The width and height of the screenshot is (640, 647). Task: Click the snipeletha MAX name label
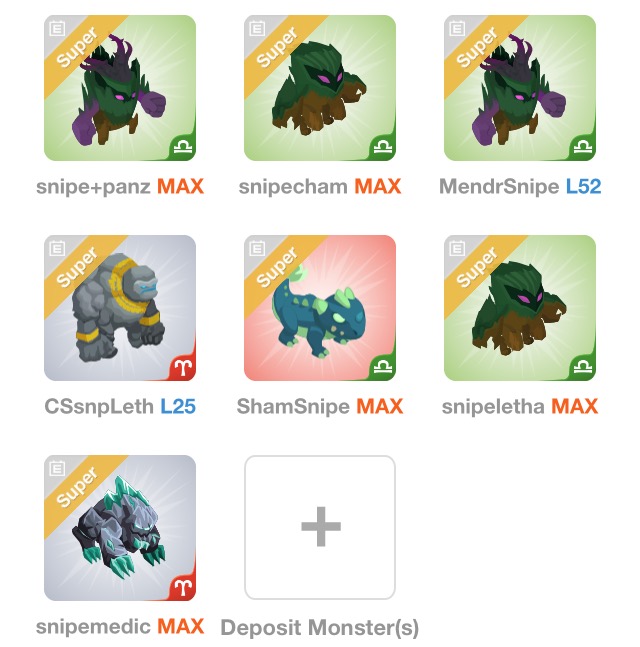[520, 407]
